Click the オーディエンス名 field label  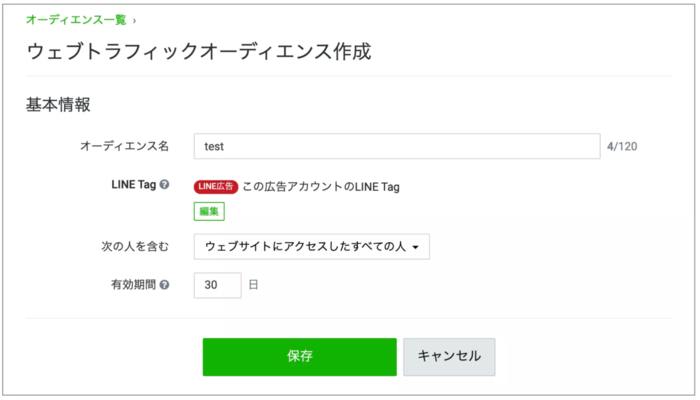tap(124, 146)
